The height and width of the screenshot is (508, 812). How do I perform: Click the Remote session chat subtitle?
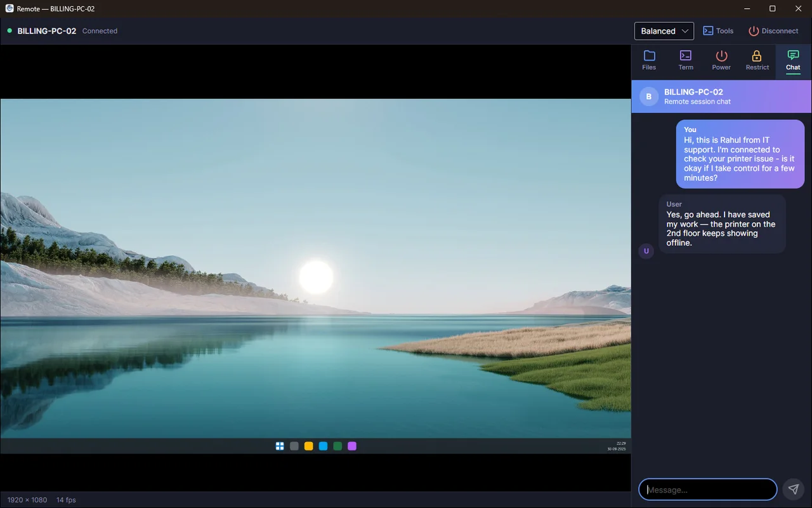(x=697, y=102)
